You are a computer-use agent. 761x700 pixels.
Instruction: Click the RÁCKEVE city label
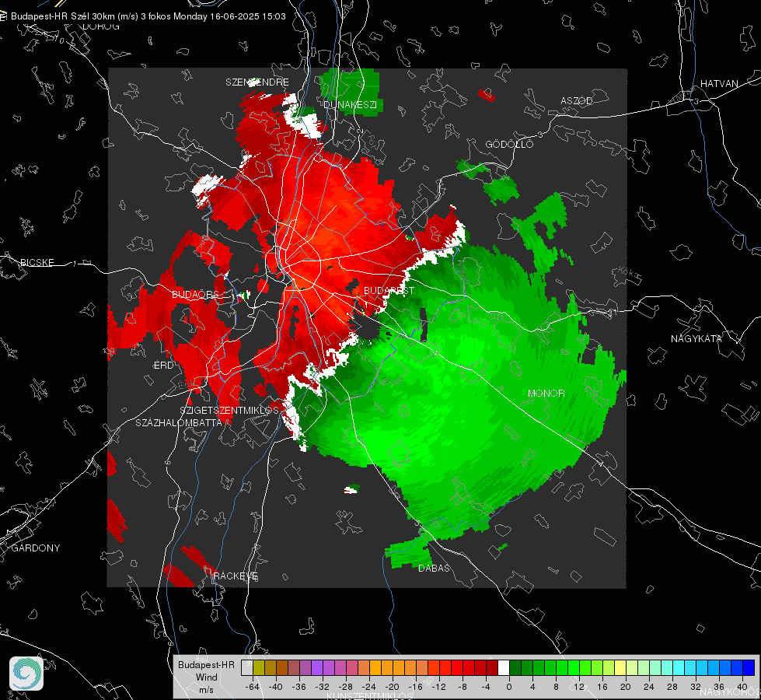[x=236, y=576]
